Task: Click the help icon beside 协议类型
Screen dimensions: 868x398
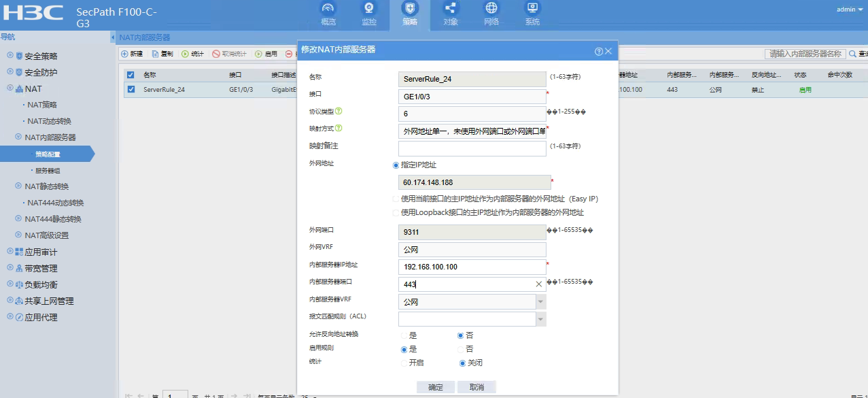Action: [x=338, y=111]
